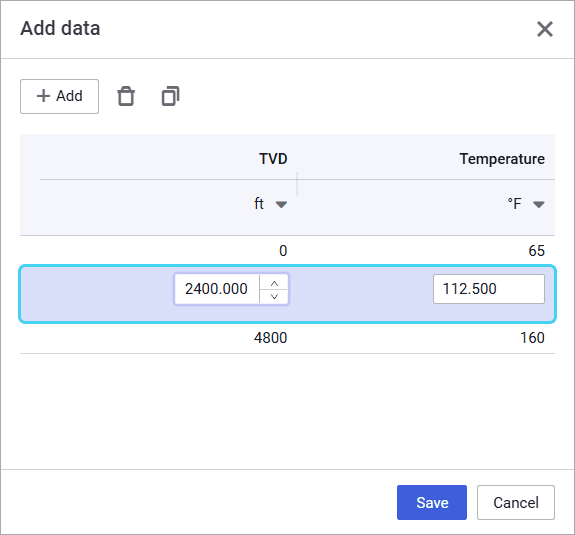Click the Add data dialog title
This screenshot has height=535, width=575.
click(60, 28)
